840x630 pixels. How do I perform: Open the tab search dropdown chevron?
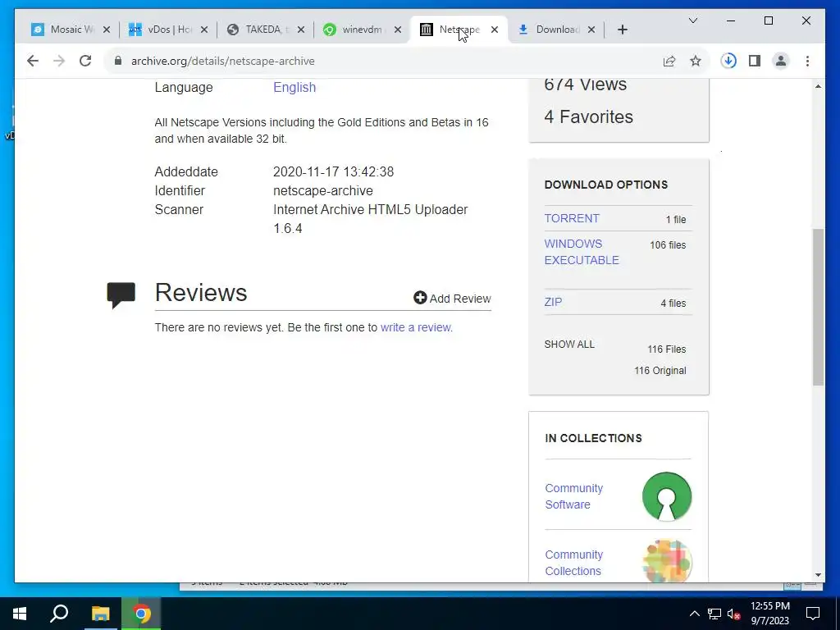pyautogui.click(x=692, y=21)
